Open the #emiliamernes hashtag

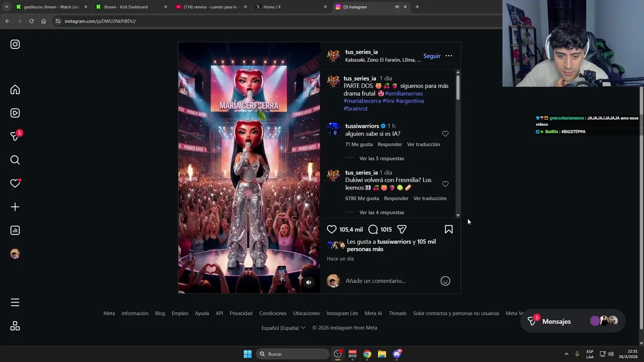(404, 94)
